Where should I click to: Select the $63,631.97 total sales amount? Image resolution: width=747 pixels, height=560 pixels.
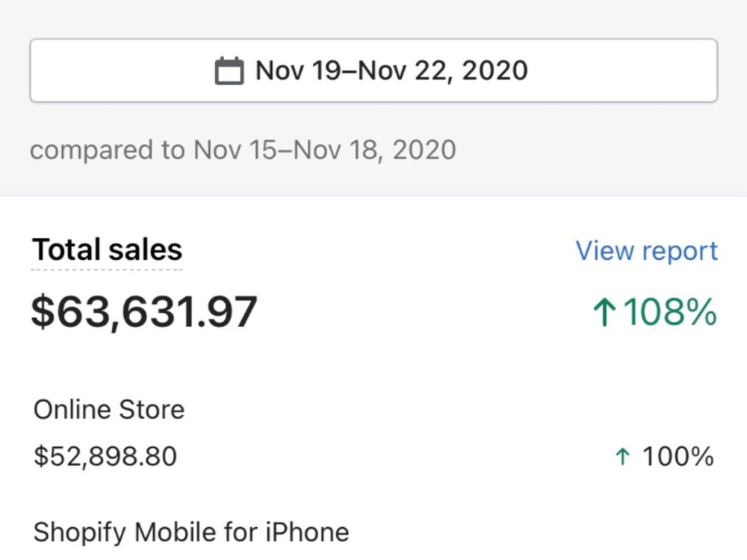tap(144, 312)
